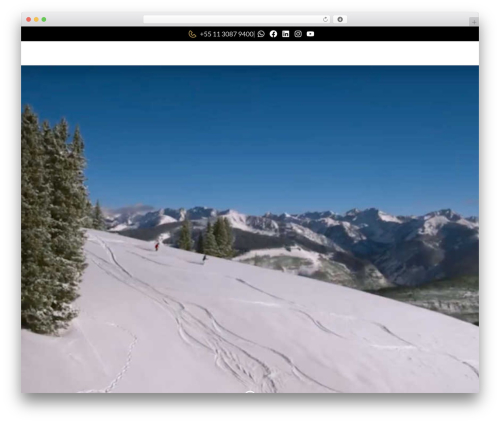Click the snowy mountain hero video
Image resolution: width=500 pixels, height=423 pixels.
[x=250, y=229]
